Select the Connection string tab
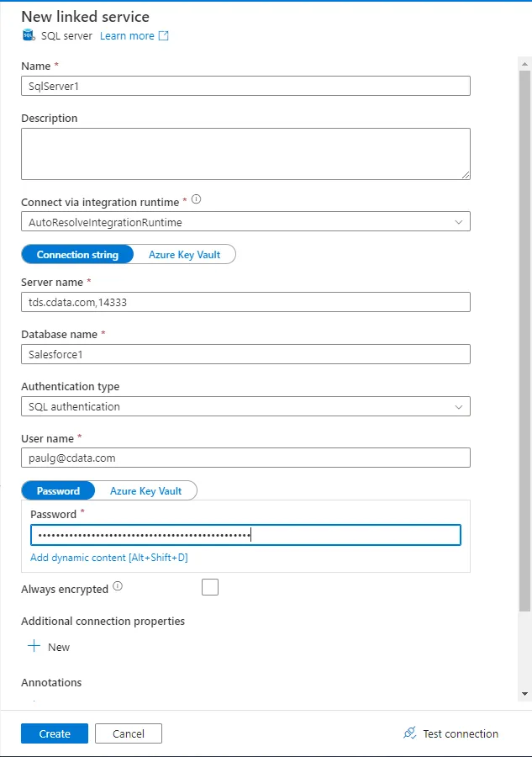Viewport: 532px width, 757px height. coord(77,254)
